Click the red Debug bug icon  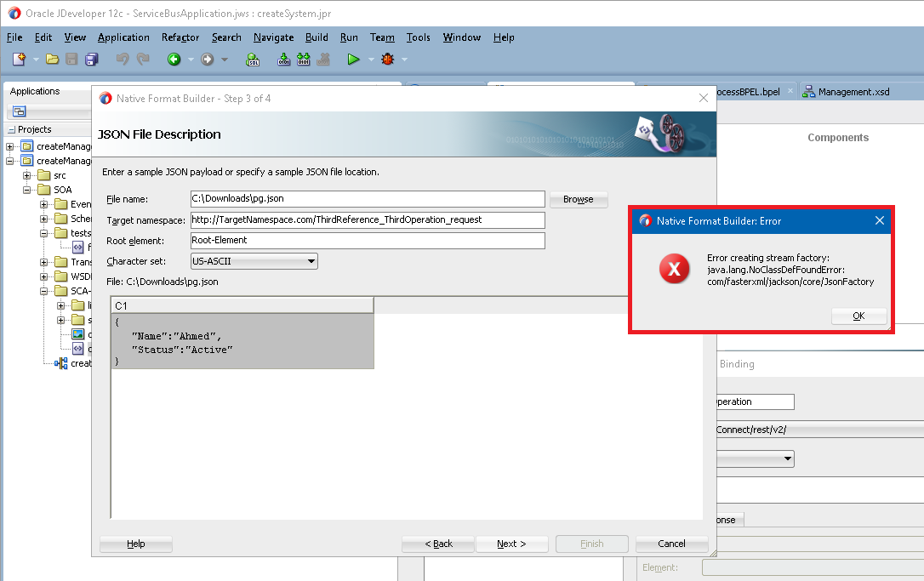(x=388, y=59)
